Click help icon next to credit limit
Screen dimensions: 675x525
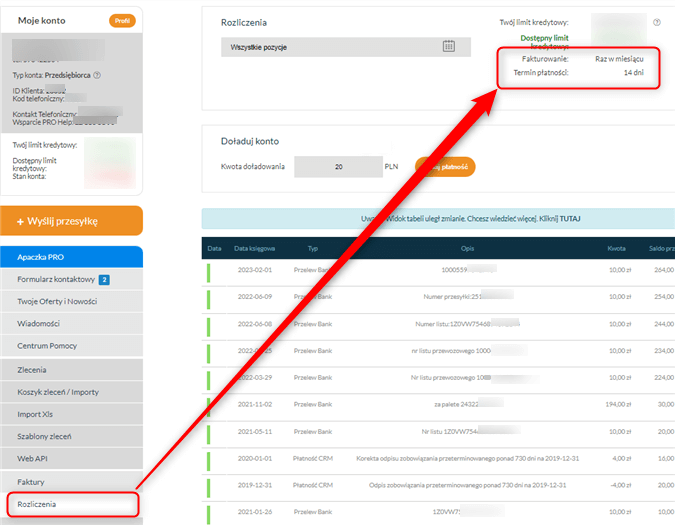[x=657, y=22]
